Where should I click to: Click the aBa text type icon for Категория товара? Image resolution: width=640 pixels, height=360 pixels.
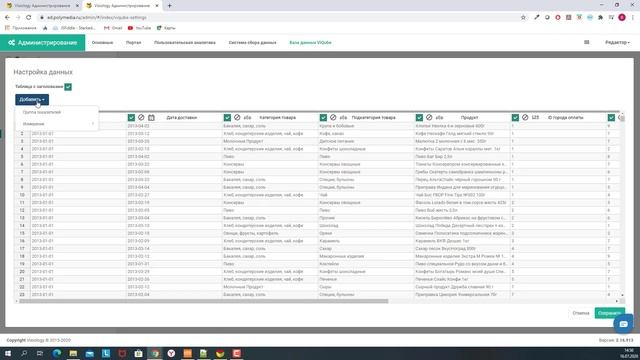(247, 118)
